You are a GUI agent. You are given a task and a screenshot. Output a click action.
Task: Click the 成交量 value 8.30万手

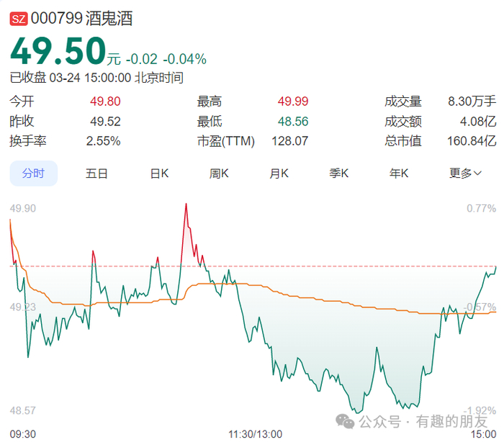tap(472, 102)
